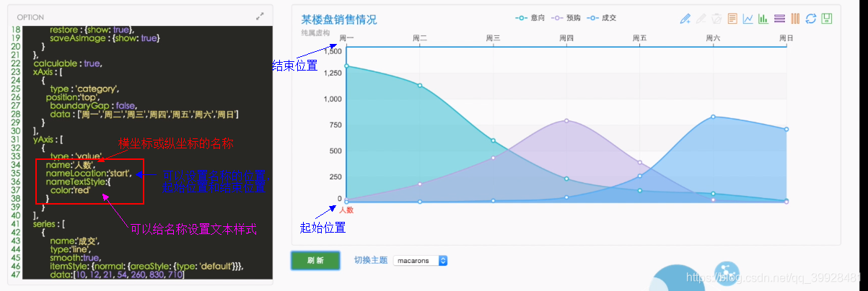Click the 成交 data point peak at 周六
The image size is (868, 291).
[713, 117]
